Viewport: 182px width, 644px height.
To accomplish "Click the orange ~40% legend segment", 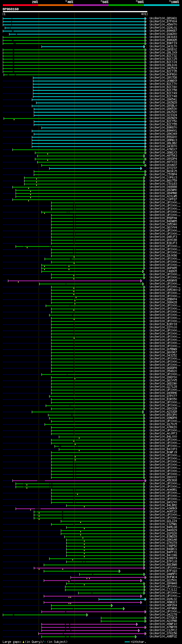I will pyautogui.click(x=56, y=5).
